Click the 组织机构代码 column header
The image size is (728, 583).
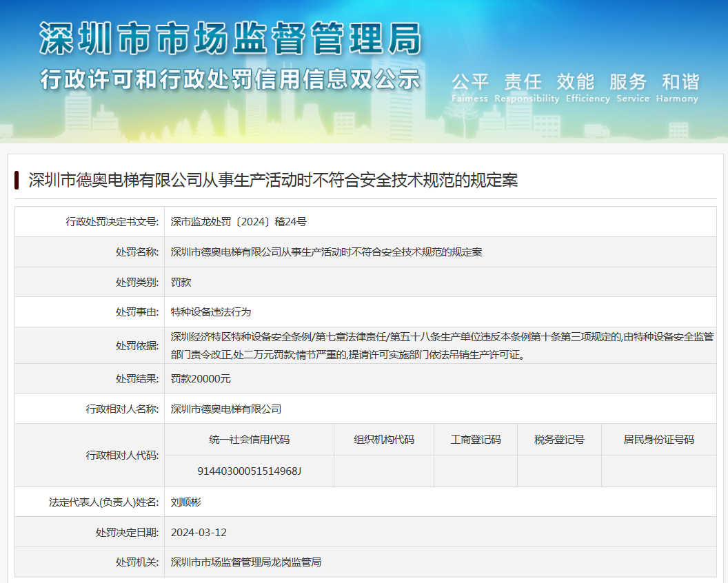(384, 440)
